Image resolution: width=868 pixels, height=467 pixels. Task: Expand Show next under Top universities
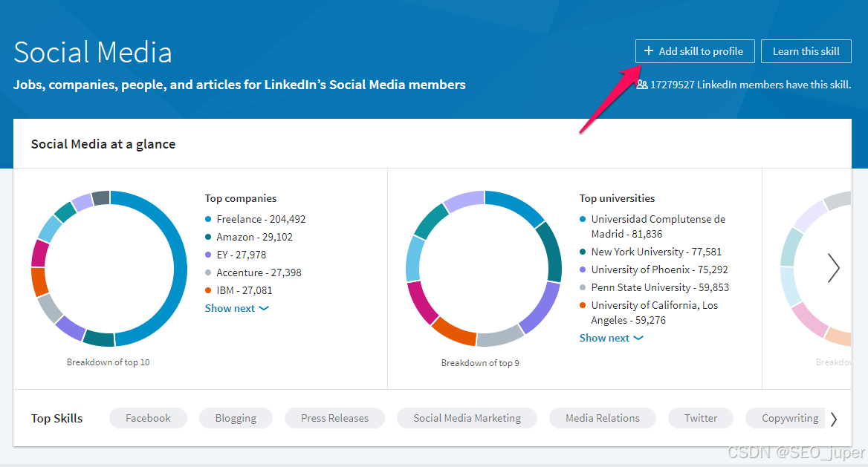click(611, 338)
